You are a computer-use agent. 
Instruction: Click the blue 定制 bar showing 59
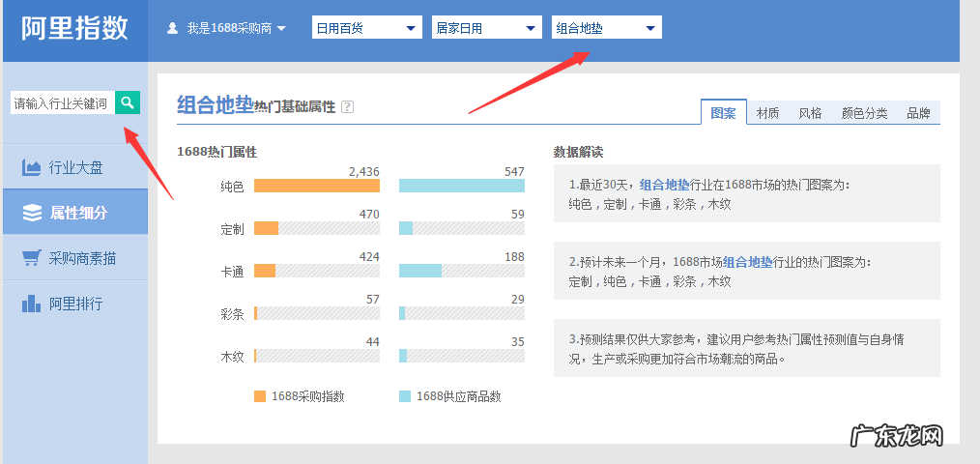coord(406,228)
